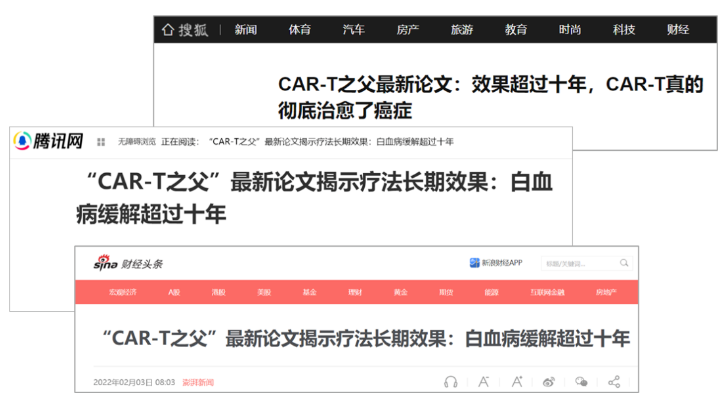
Task: Select 科技 in Sohu navigation bar
Action: [x=624, y=30]
